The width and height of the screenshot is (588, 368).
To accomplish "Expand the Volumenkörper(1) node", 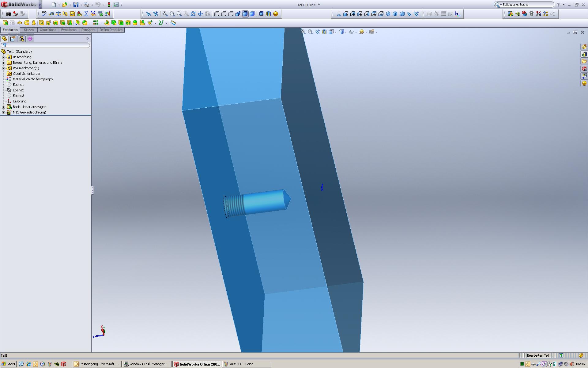I will point(3,68).
